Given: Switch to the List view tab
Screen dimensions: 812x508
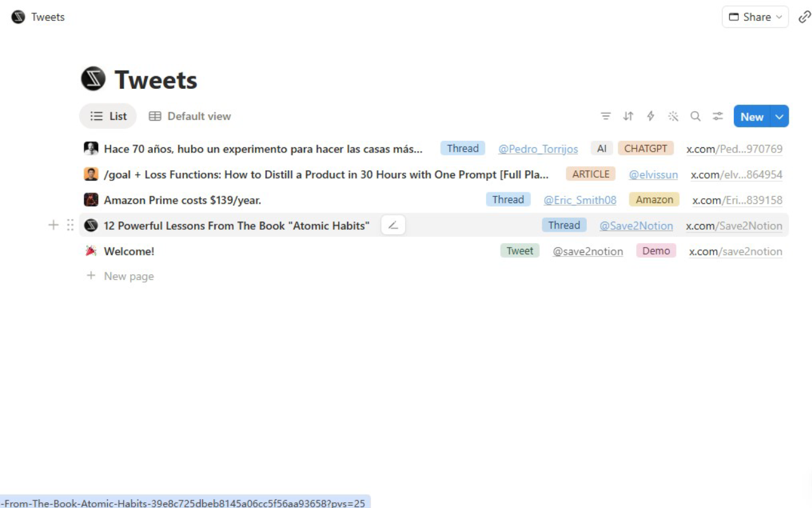Looking at the screenshot, I should [x=108, y=116].
